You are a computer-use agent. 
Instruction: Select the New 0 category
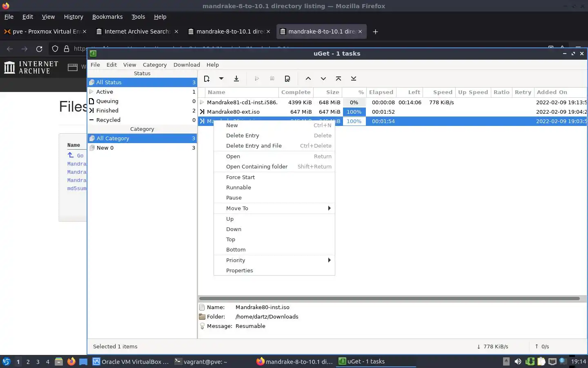142,148
